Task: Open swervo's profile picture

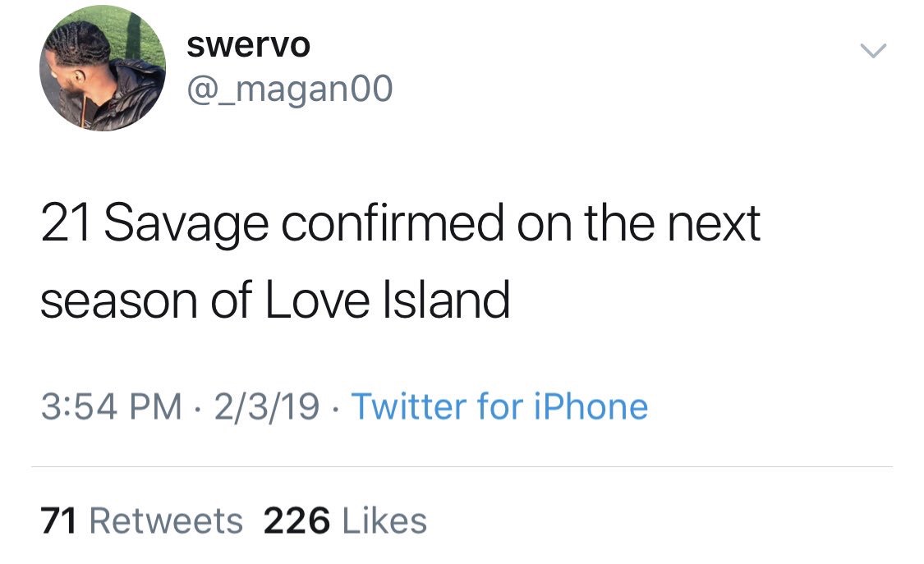Action: click(x=102, y=69)
